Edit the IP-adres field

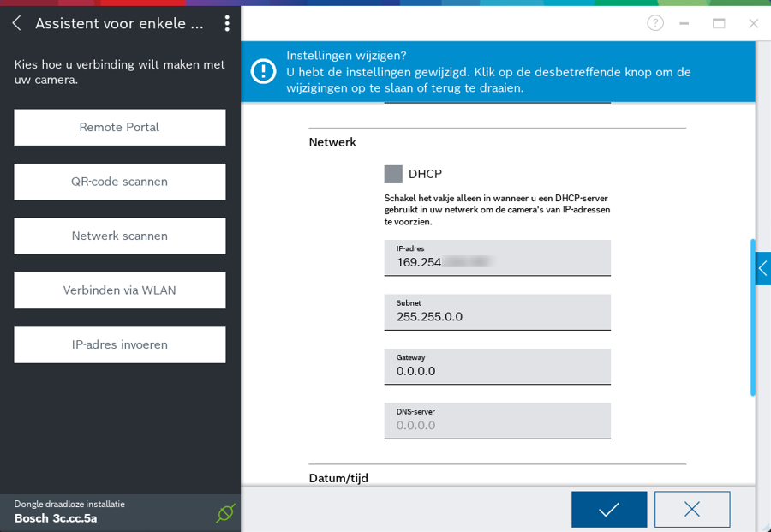pos(497,258)
